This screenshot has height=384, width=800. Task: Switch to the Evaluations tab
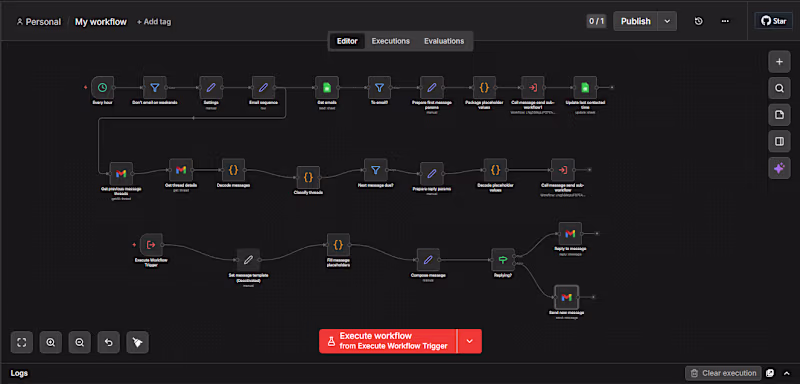[x=444, y=41]
